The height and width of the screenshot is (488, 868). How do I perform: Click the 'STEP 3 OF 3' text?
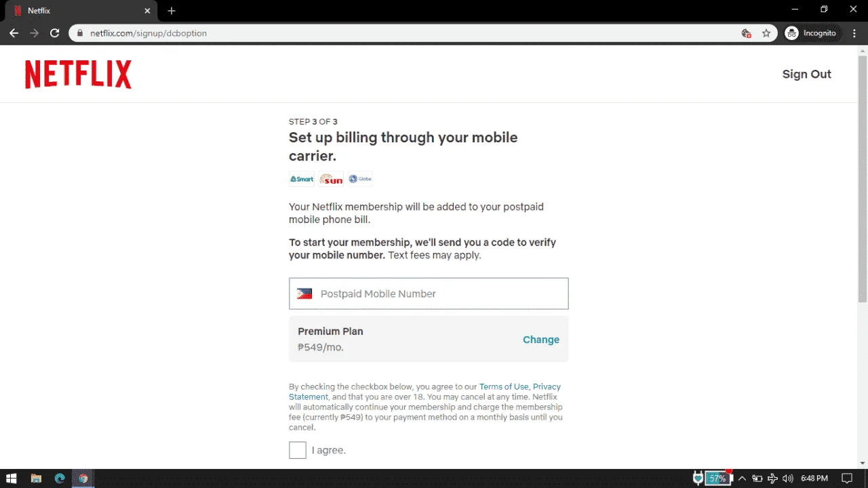pyautogui.click(x=313, y=122)
